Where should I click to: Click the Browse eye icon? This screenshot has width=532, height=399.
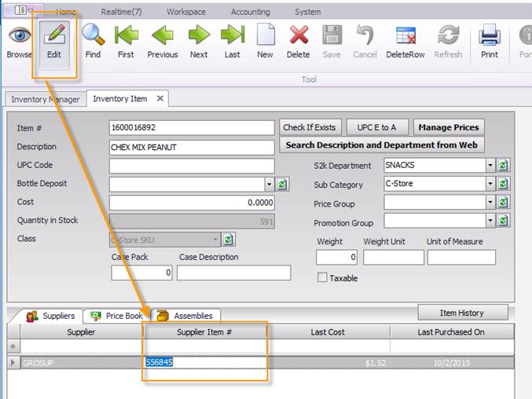coord(19,36)
